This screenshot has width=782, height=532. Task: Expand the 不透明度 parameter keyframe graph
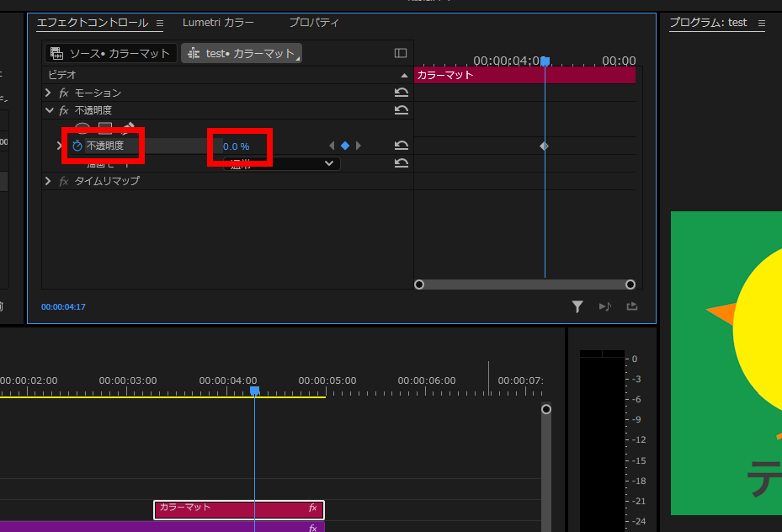[x=60, y=146]
